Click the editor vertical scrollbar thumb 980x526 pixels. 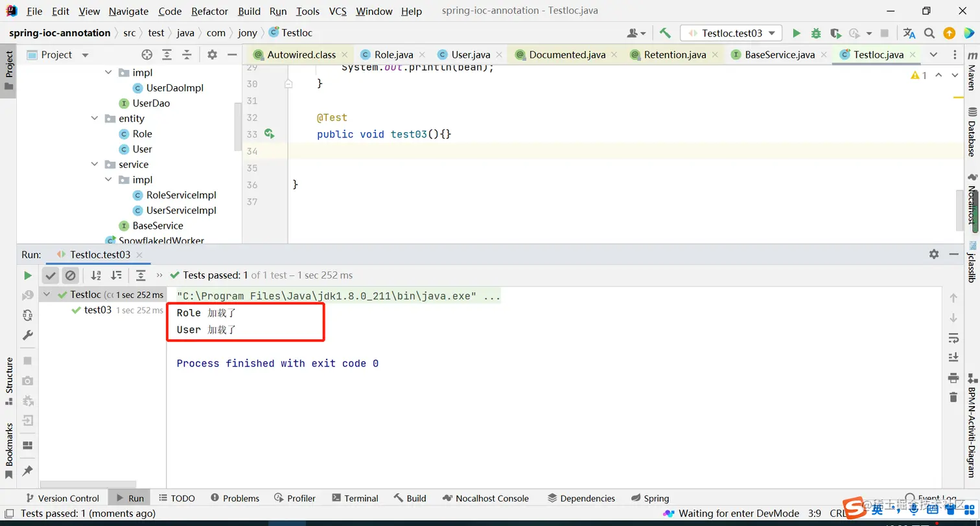[959, 211]
